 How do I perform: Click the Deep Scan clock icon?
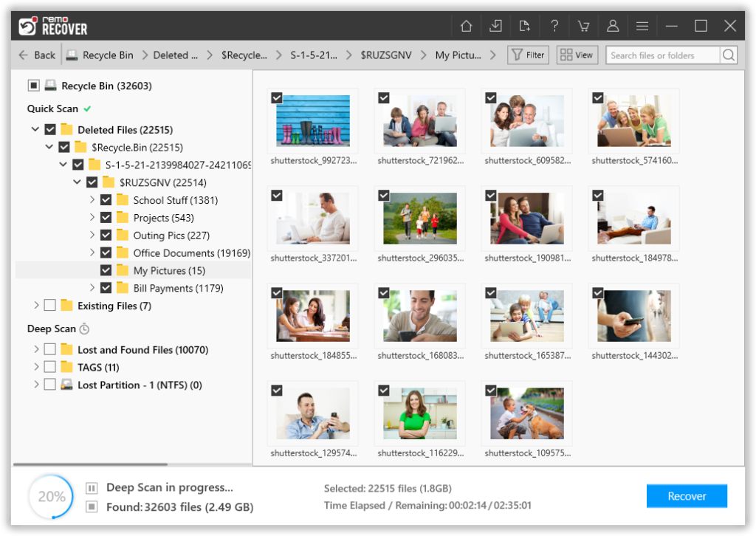pyautogui.click(x=84, y=329)
